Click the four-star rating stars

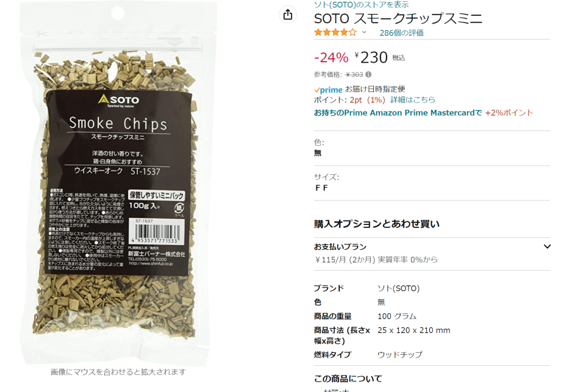[335, 32]
